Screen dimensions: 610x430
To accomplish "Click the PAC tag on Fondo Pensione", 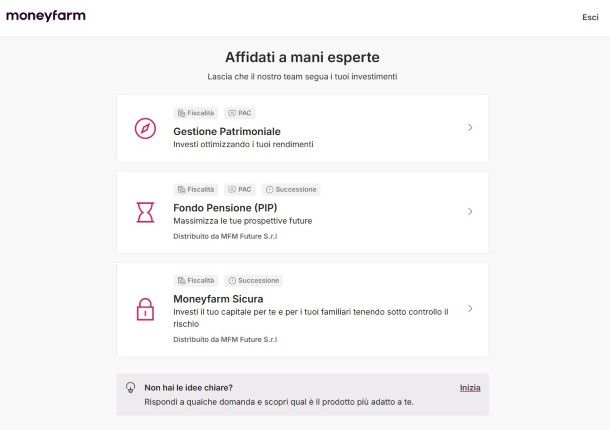I will pyautogui.click(x=240, y=189).
